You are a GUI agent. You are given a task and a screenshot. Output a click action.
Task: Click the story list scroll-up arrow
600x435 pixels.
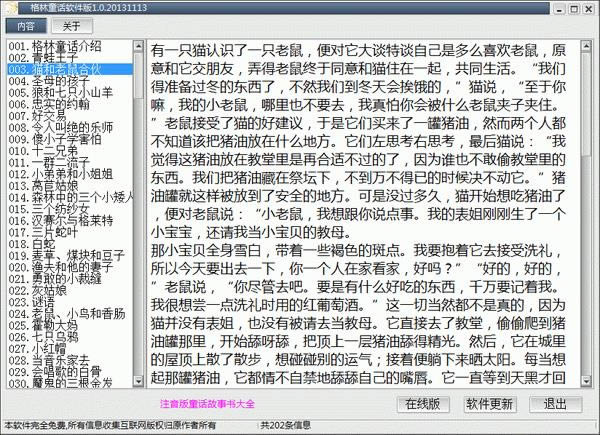coord(138,46)
